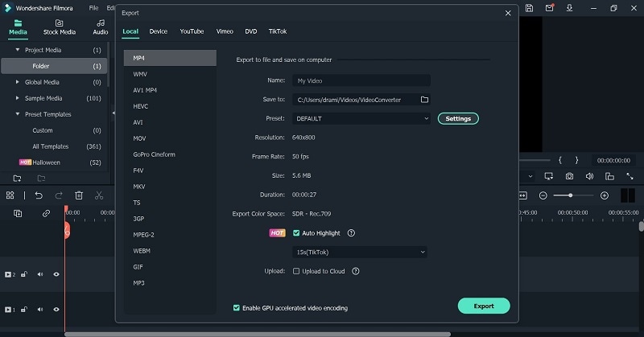This screenshot has height=337, width=644.
Task: Open the File menu
Action: pyautogui.click(x=93, y=8)
